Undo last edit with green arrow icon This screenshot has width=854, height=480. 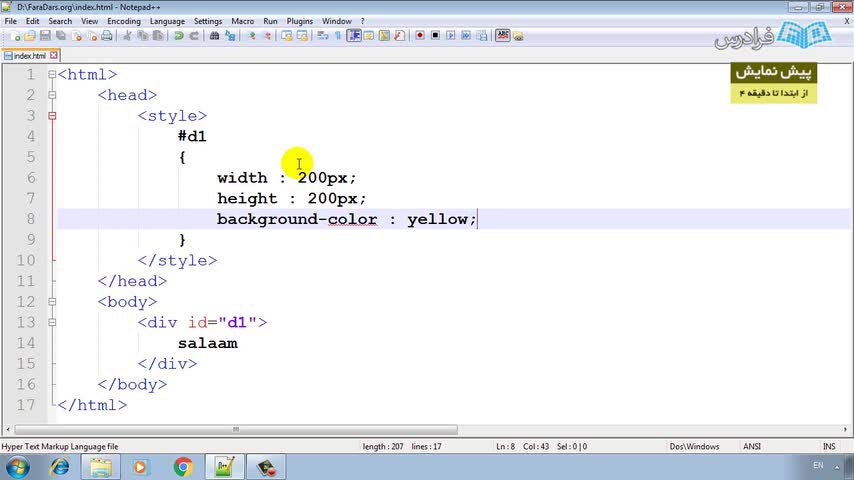tap(179, 36)
